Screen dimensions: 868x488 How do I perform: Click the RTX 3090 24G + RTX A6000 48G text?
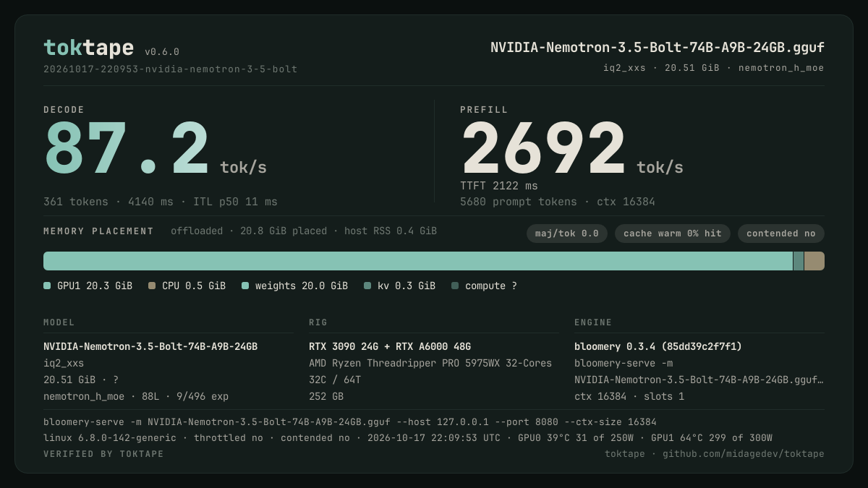[390, 346]
